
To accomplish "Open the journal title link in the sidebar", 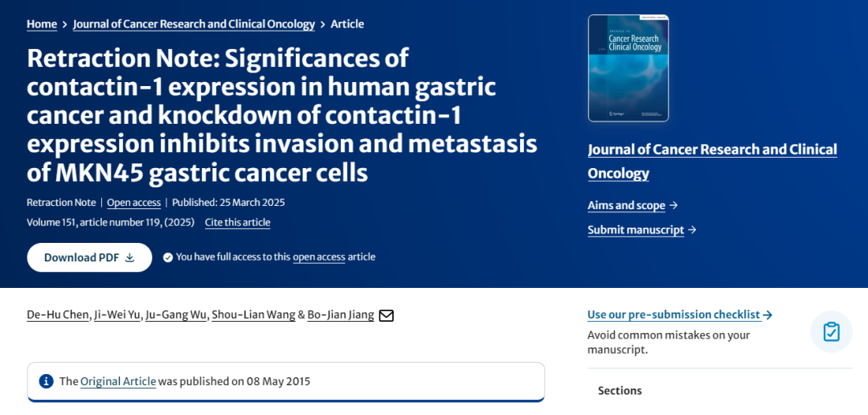I will tap(712, 161).
